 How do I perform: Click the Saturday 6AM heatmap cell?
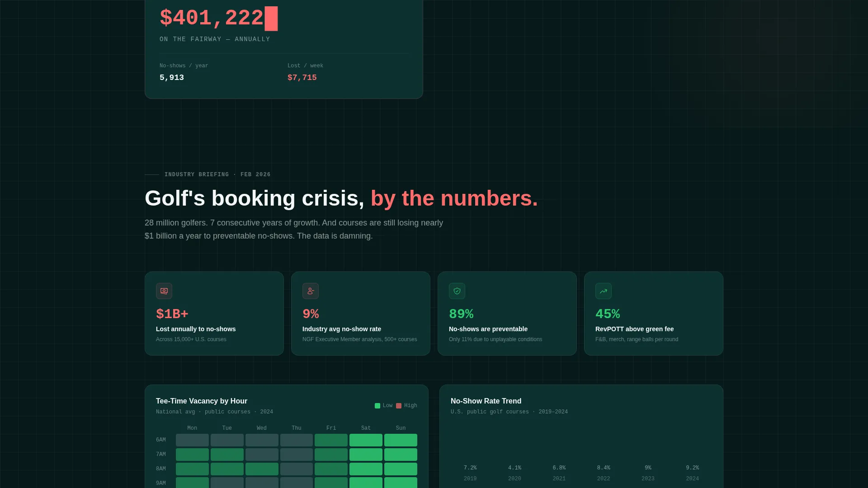click(x=366, y=440)
